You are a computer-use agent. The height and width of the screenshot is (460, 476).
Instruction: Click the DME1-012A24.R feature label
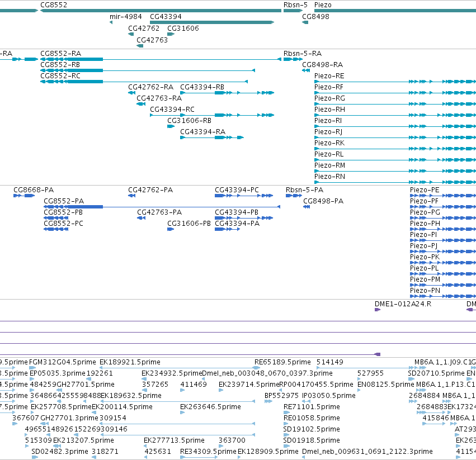point(403,304)
